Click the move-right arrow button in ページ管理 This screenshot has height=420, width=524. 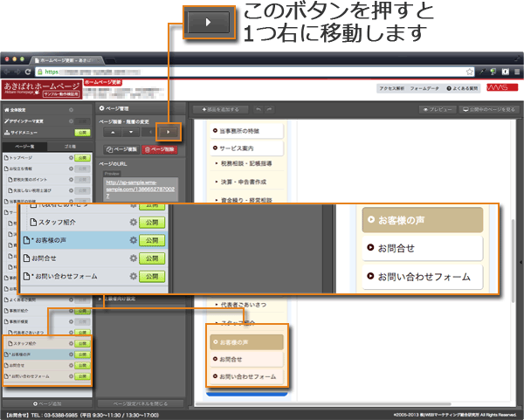click(168, 132)
